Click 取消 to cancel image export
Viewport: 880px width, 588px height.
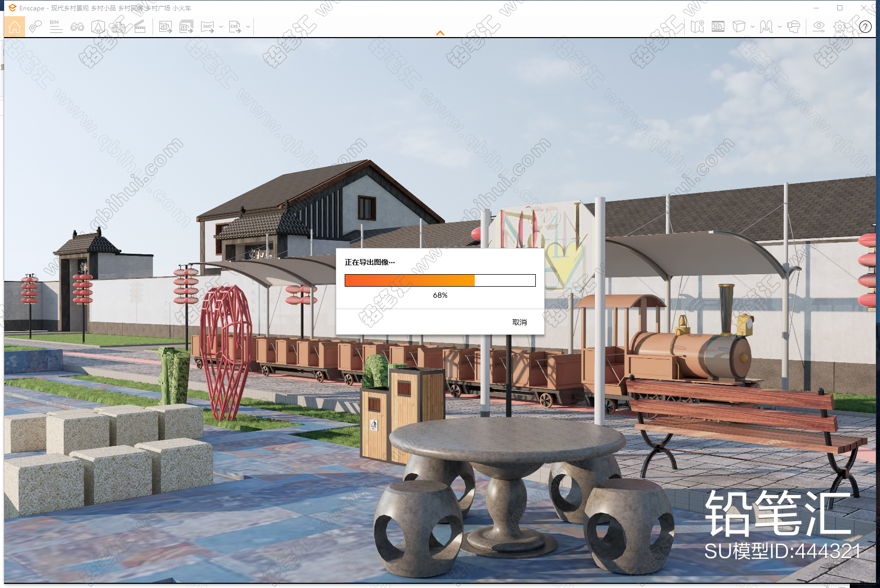(x=519, y=322)
